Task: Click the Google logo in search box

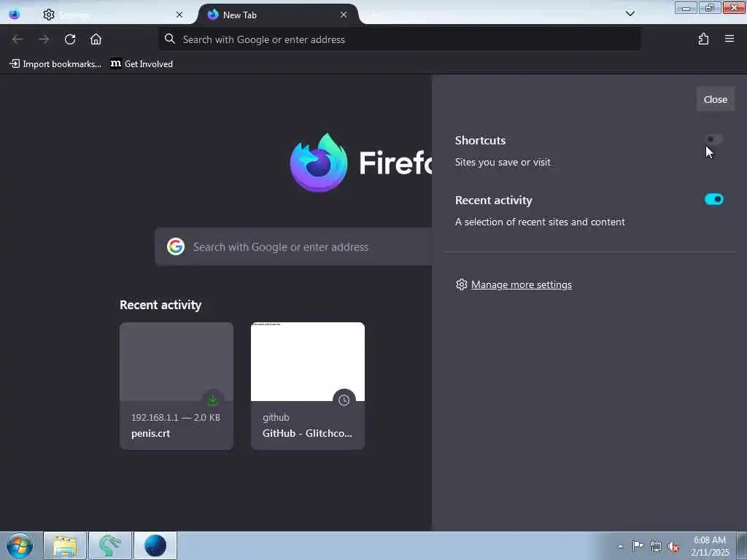Action: pos(176,246)
